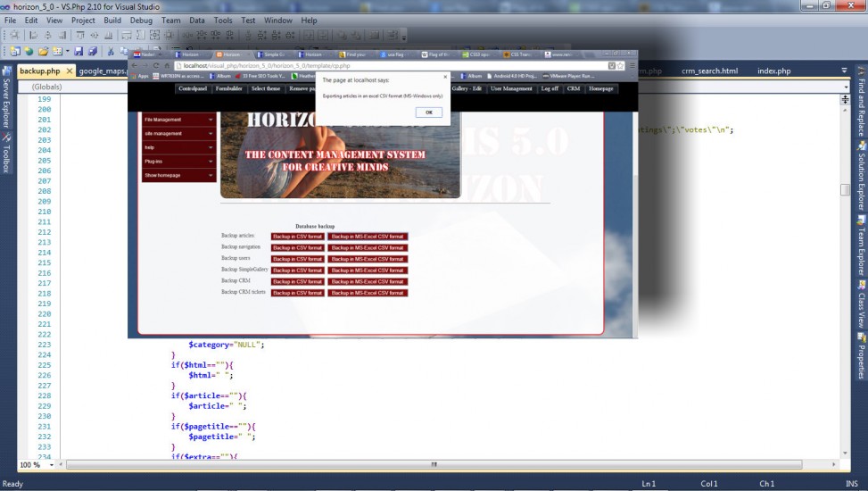This screenshot has height=491, width=868.
Task: Expand the File Management sidebar menu
Action: pyautogui.click(x=178, y=120)
